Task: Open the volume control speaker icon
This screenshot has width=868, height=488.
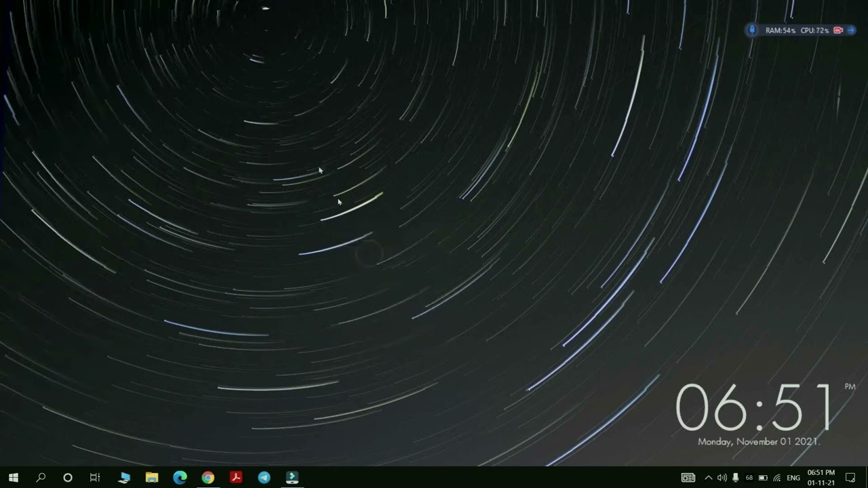Action: coord(722,478)
